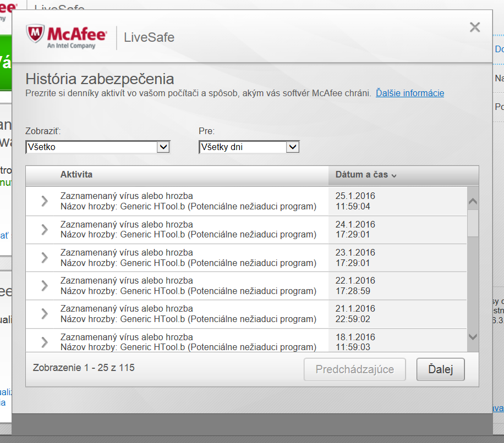Viewport: 504px width, 443px height.
Task: Expand the entry dated 23.1.2016
Action: point(45,257)
